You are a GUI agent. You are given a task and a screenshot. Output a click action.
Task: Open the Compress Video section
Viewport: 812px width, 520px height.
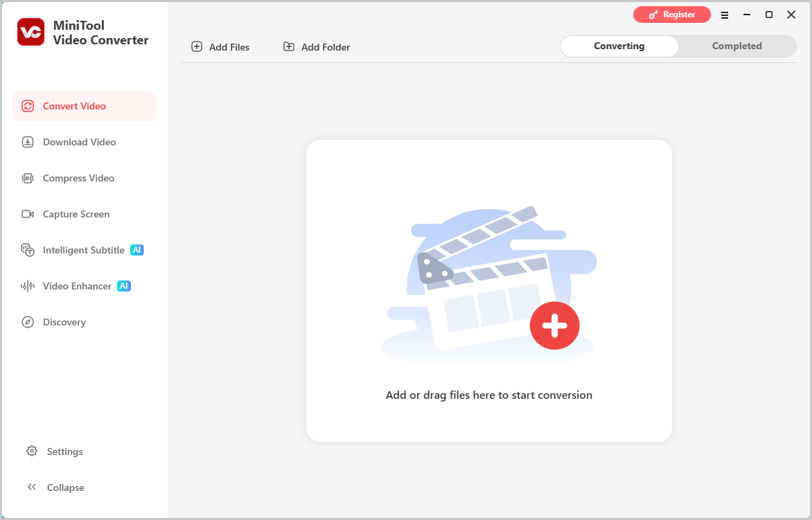85,178
